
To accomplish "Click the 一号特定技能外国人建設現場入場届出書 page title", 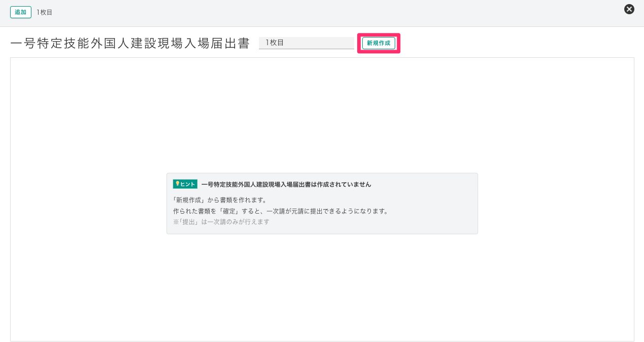I will (130, 44).
